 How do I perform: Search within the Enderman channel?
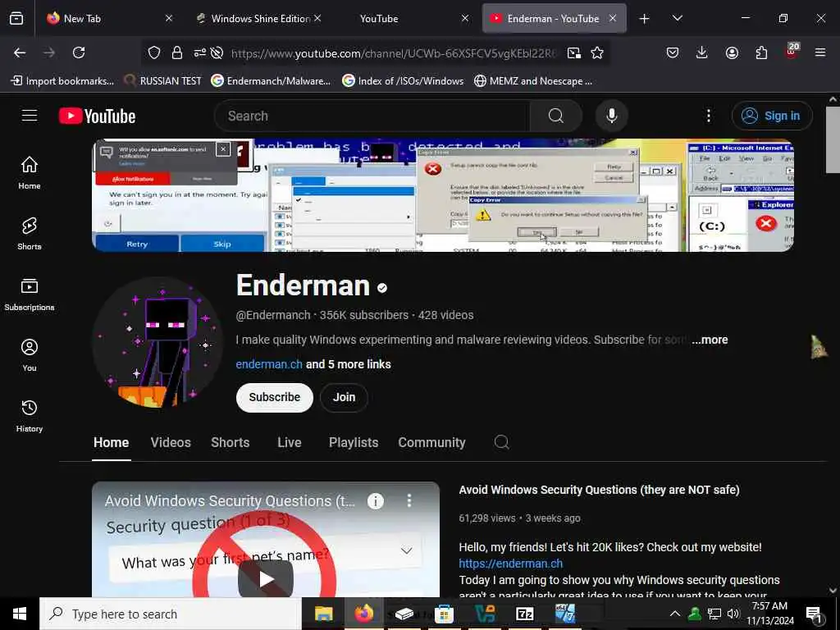[x=501, y=442]
